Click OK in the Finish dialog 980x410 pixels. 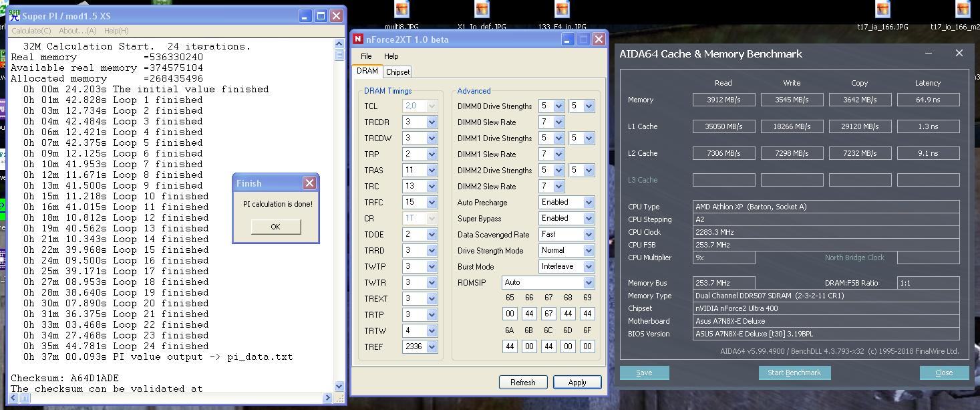(x=275, y=227)
